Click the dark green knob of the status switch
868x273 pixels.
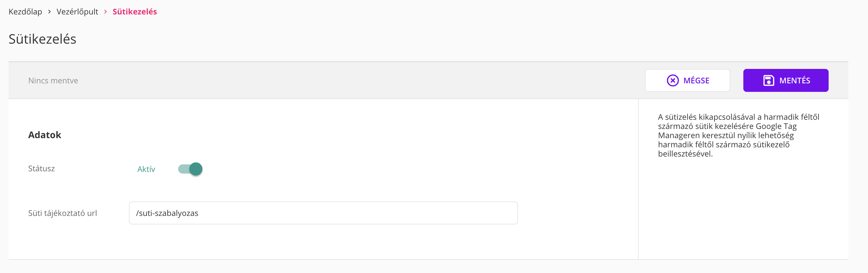[196, 169]
